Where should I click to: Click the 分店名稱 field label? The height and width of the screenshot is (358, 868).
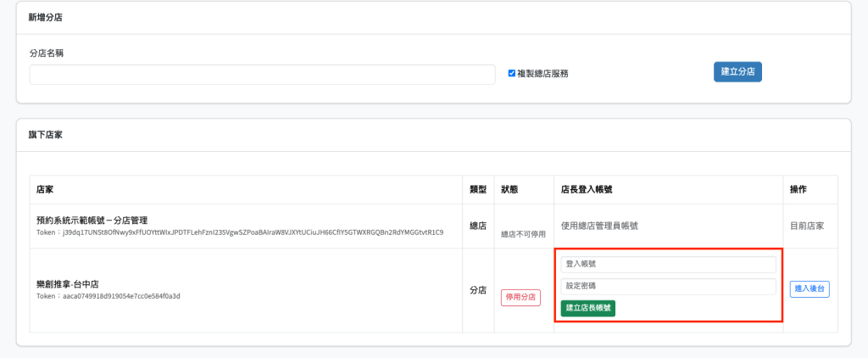(x=47, y=53)
